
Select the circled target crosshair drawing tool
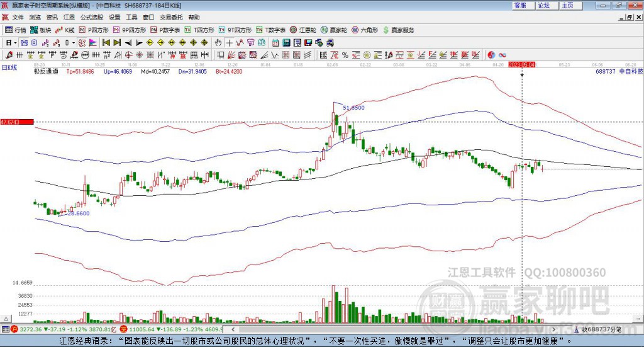(128, 55)
